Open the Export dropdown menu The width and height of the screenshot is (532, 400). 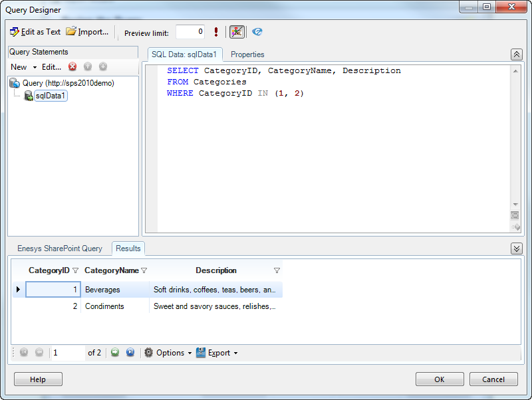pyautogui.click(x=217, y=353)
